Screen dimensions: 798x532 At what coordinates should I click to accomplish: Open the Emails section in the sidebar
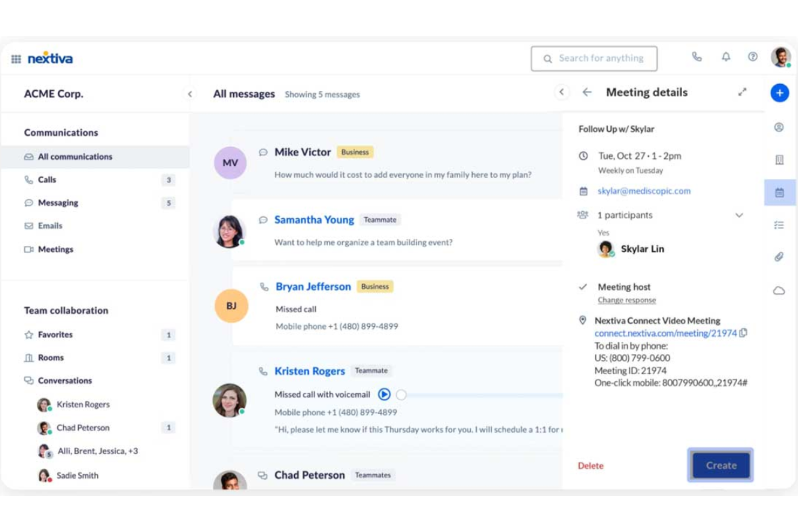click(50, 226)
